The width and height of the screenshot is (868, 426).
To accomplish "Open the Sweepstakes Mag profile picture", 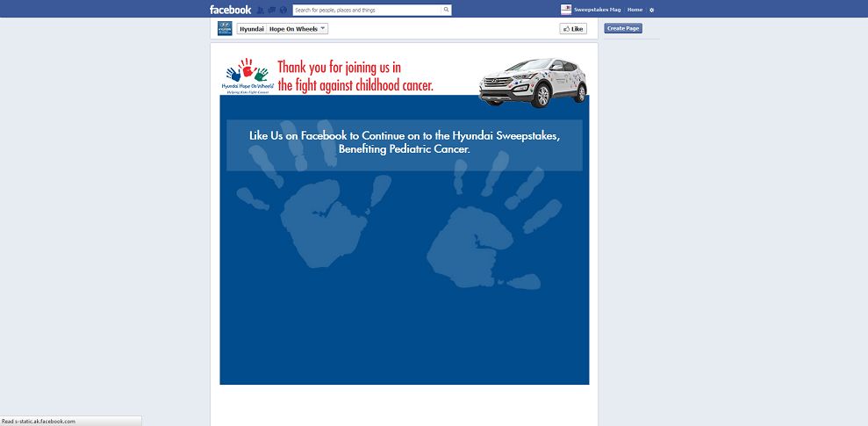I will (566, 10).
